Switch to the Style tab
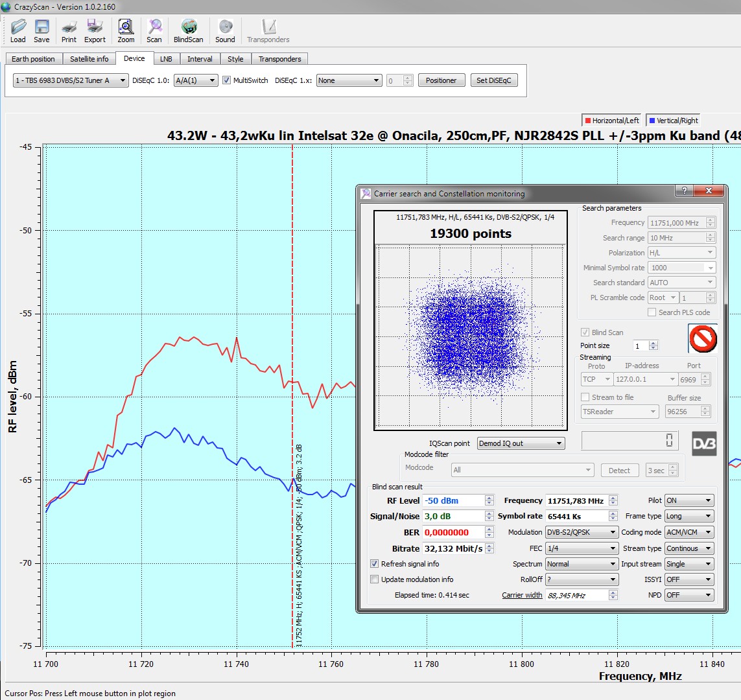 coord(235,59)
